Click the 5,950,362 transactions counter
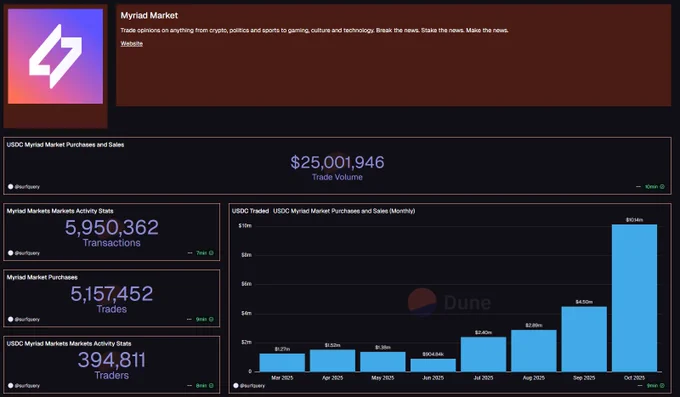The width and height of the screenshot is (680, 397). click(112, 227)
